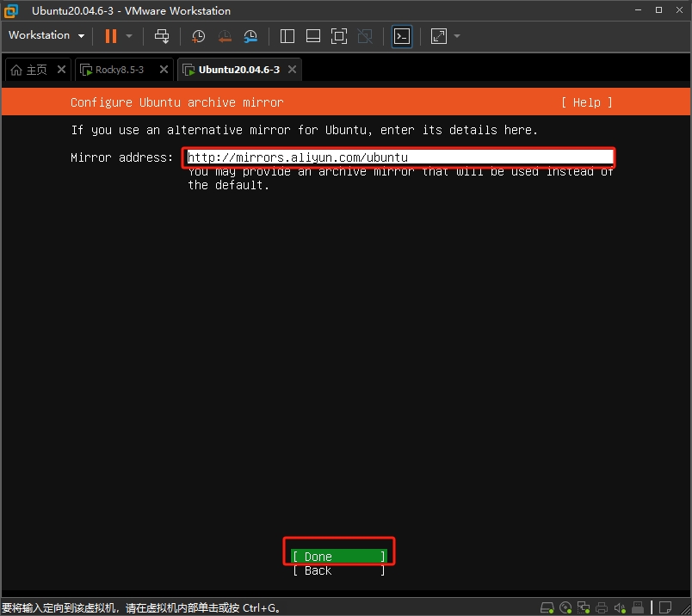Pause the virtual machine
This screenshot has height=616, width=692.
pos(111,36)
